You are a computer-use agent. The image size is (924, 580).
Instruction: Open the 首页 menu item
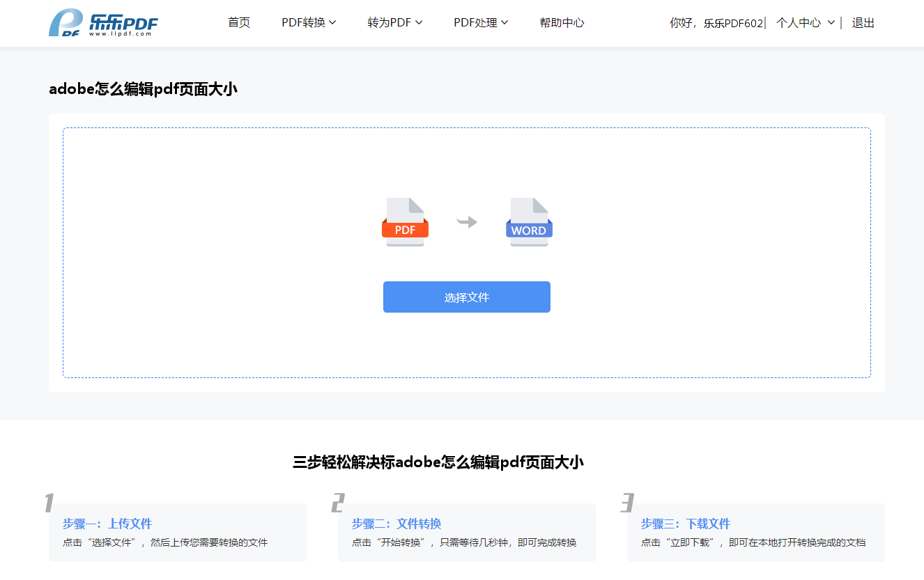(x=239, y=23)
